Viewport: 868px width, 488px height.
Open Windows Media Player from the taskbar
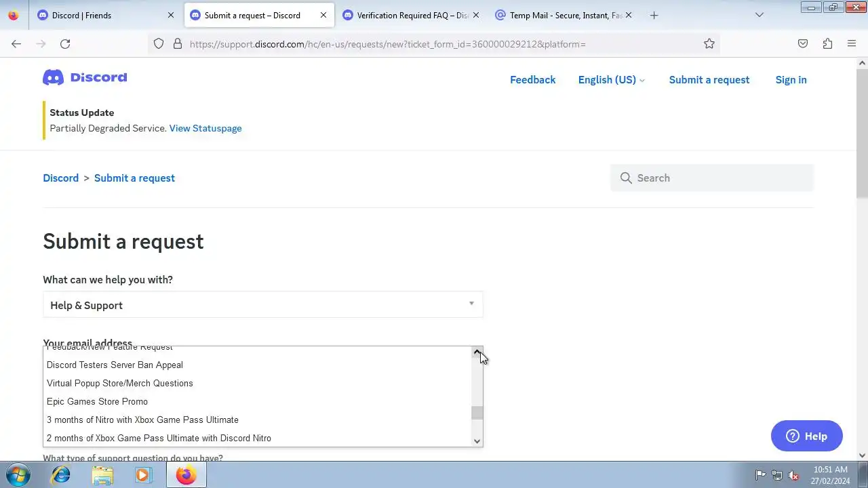143,475
